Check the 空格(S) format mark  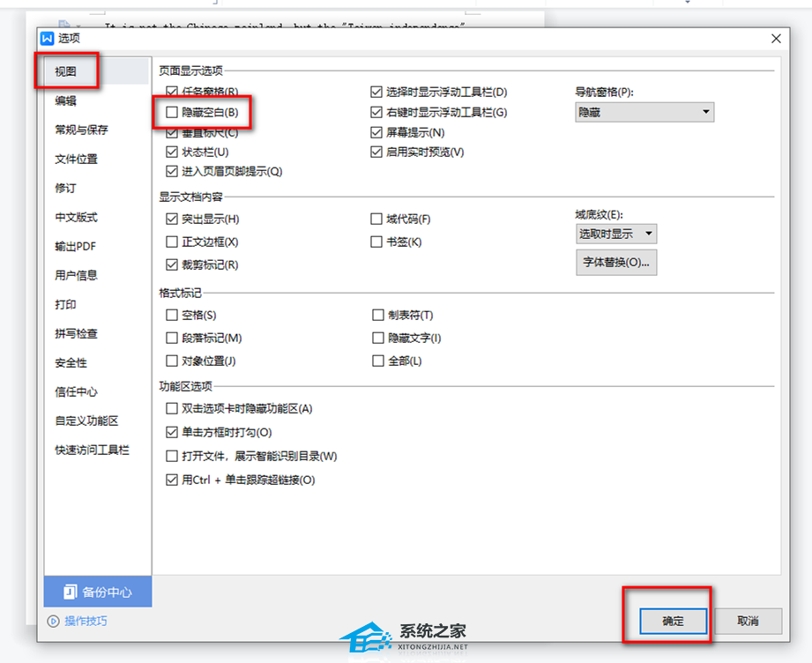pos(171,315)
